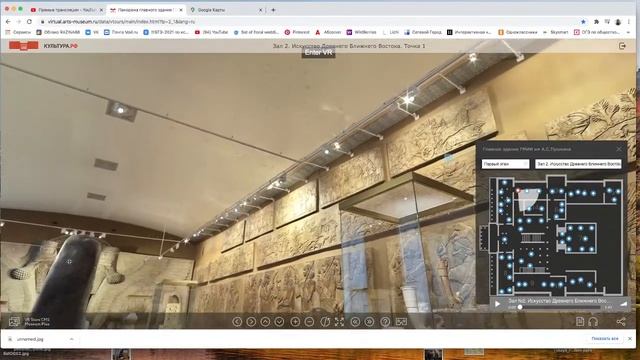Activate VR headset mode icon

click(x=401, y=322)
